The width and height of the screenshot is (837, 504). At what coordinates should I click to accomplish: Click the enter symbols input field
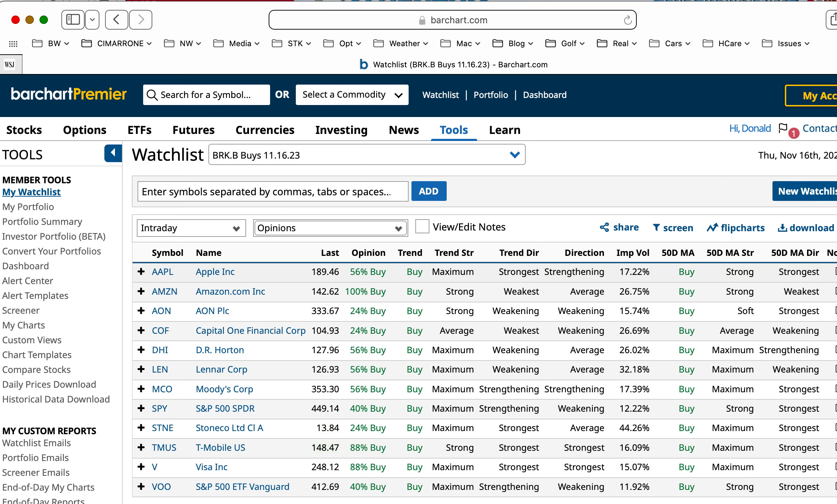tap(273, 191)
